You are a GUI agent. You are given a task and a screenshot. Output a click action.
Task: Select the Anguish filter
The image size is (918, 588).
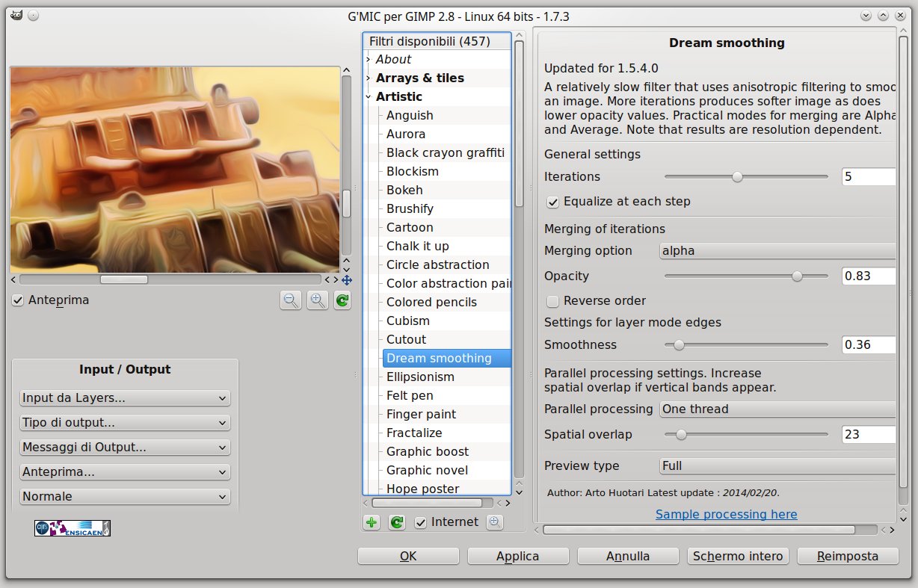[x=410, y=116]
